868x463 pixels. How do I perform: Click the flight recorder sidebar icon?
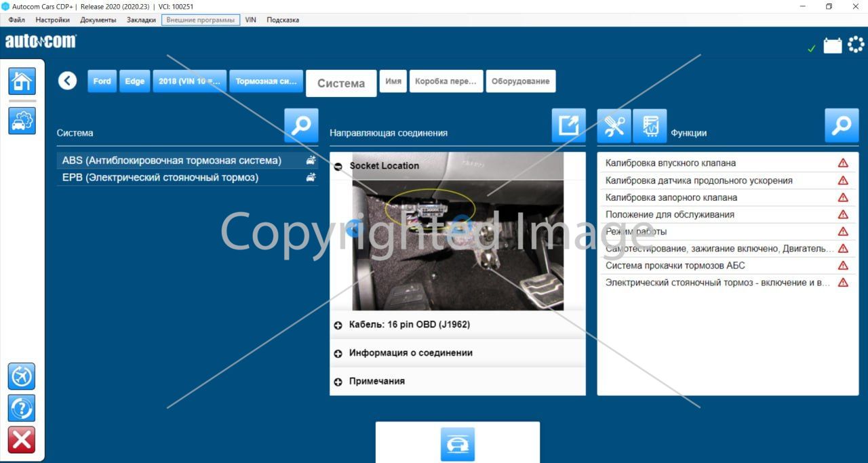click(22, 376)
